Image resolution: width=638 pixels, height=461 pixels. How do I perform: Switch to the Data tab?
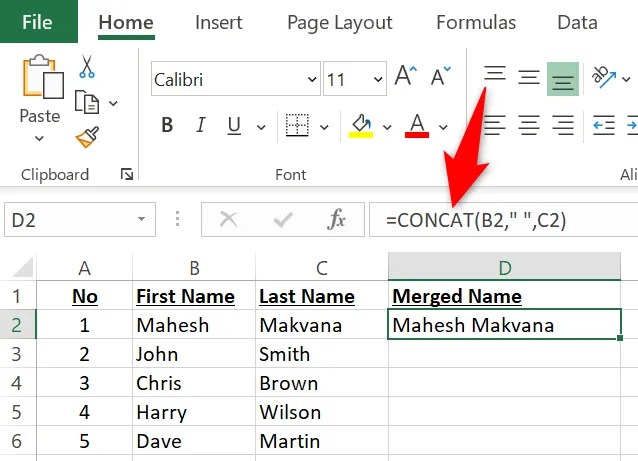coord(577,22)
